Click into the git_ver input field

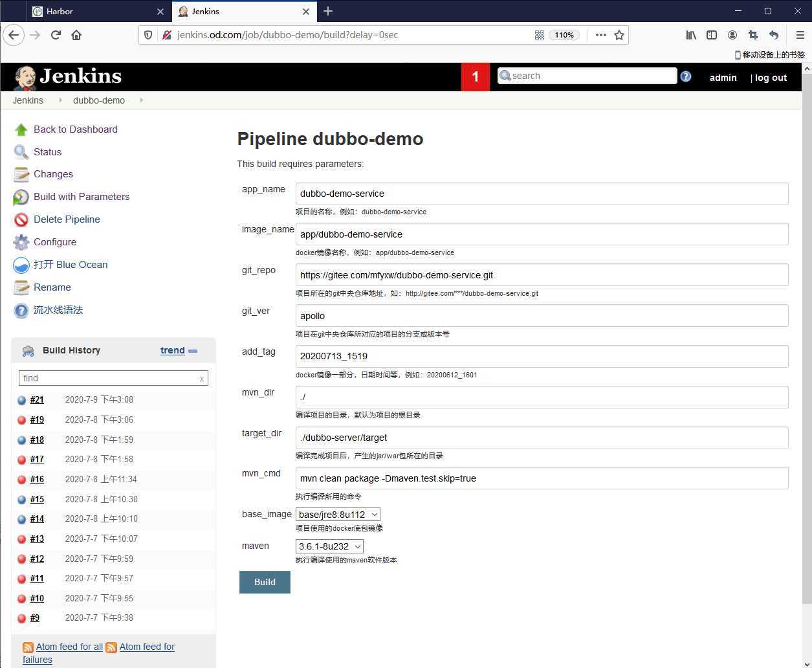coord(542,316)
